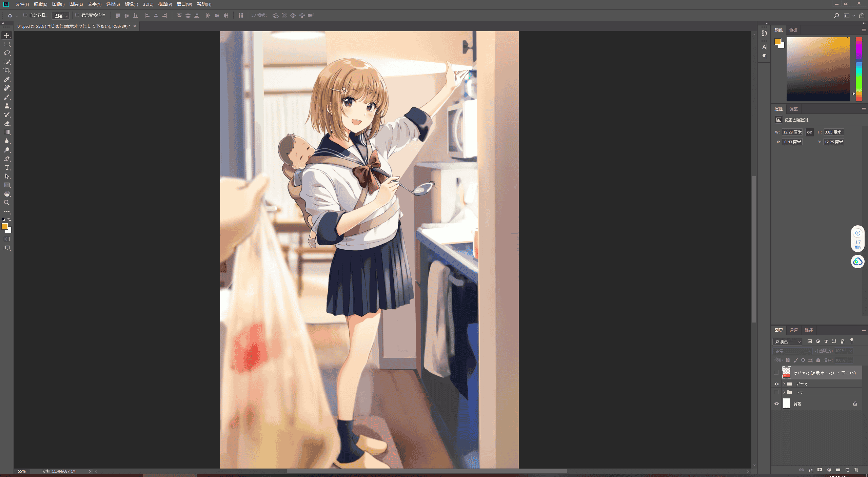The width and height of the screenshot is (868, 477).
Task: Select the Zoom tool
Action: [7, 203]
